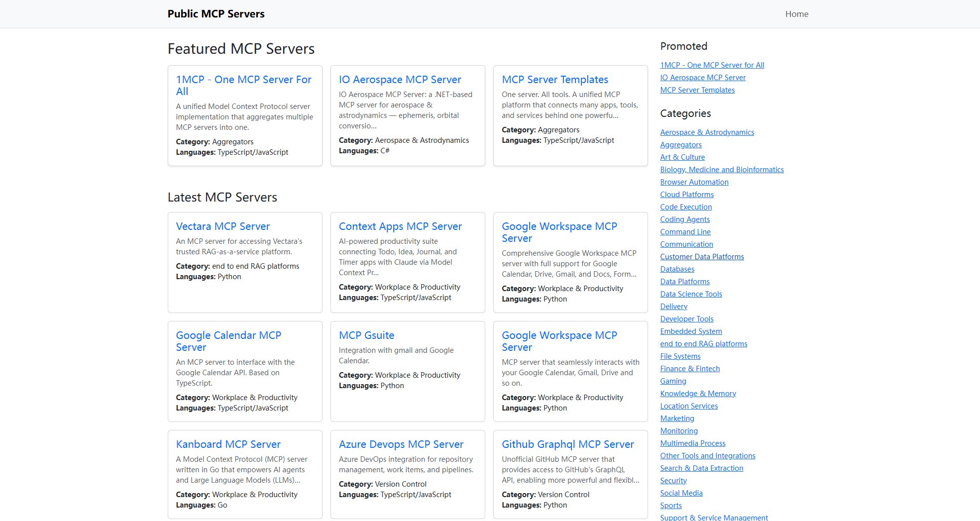Select the Social Media category

(681, 493)
